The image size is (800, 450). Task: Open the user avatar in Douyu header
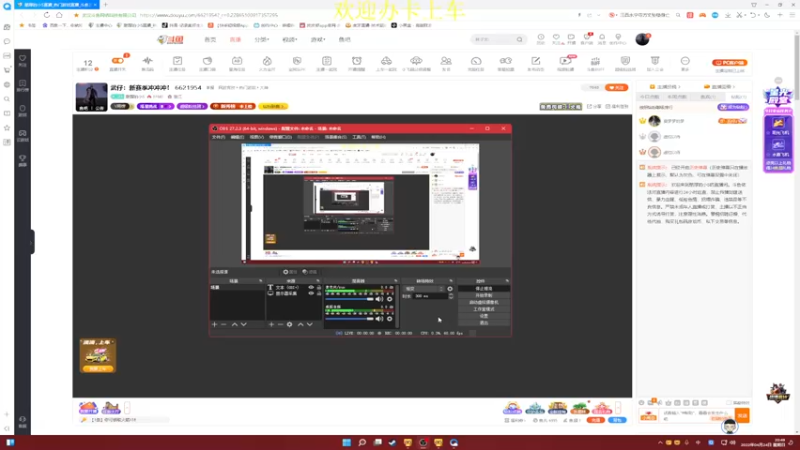(x=642, y=39)
